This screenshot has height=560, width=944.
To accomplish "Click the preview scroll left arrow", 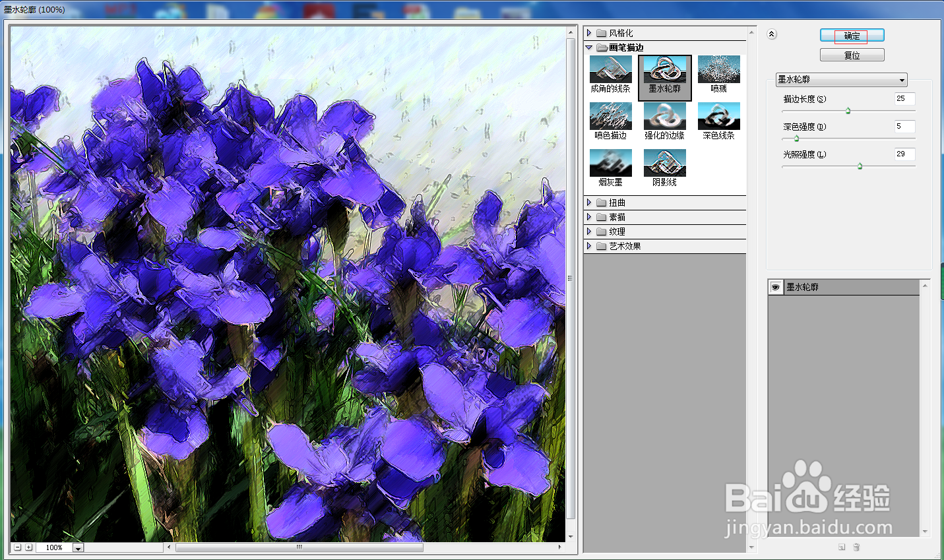I will coord(169,547).
